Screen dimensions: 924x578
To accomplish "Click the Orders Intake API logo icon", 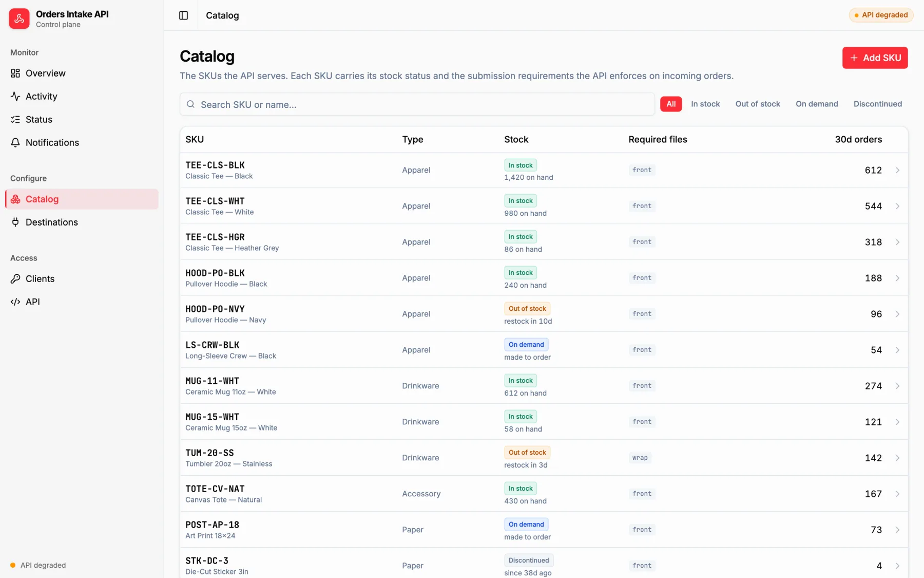I will pyautogui.click(x=19, y=18).
